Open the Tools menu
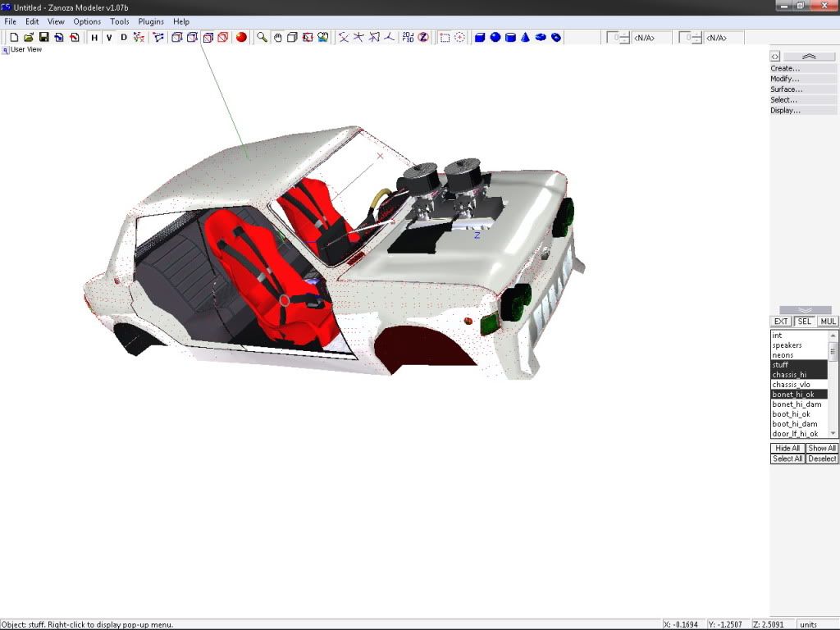The width and height of the screenshot is (840, 630). click(120, 21)
